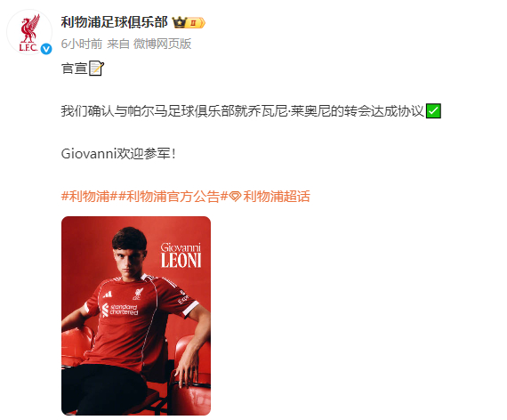The width and height of the screenshot is (507, 420).
Task: Click the diamond super-topic icon
Action: (x=235, y=196)
